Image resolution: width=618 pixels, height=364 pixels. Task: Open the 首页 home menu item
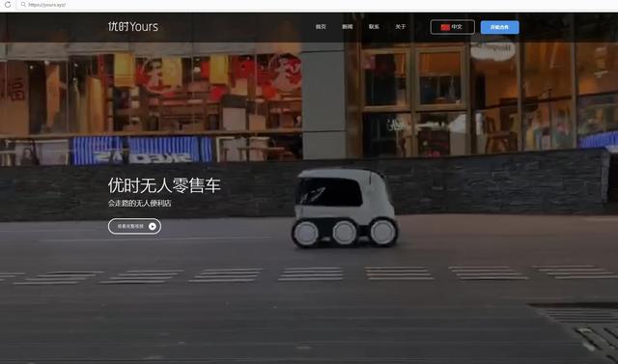coord(321,27)
